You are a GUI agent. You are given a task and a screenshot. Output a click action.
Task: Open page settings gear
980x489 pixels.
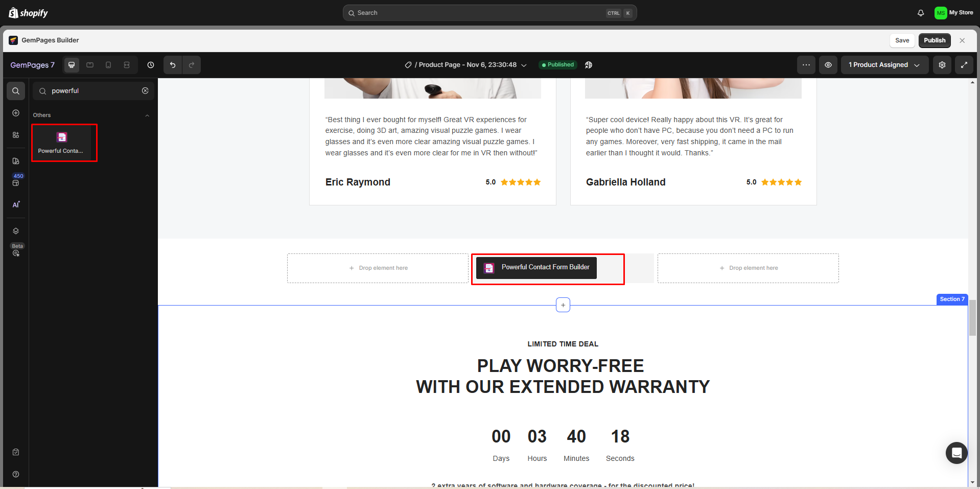click(x=942, y=65)
